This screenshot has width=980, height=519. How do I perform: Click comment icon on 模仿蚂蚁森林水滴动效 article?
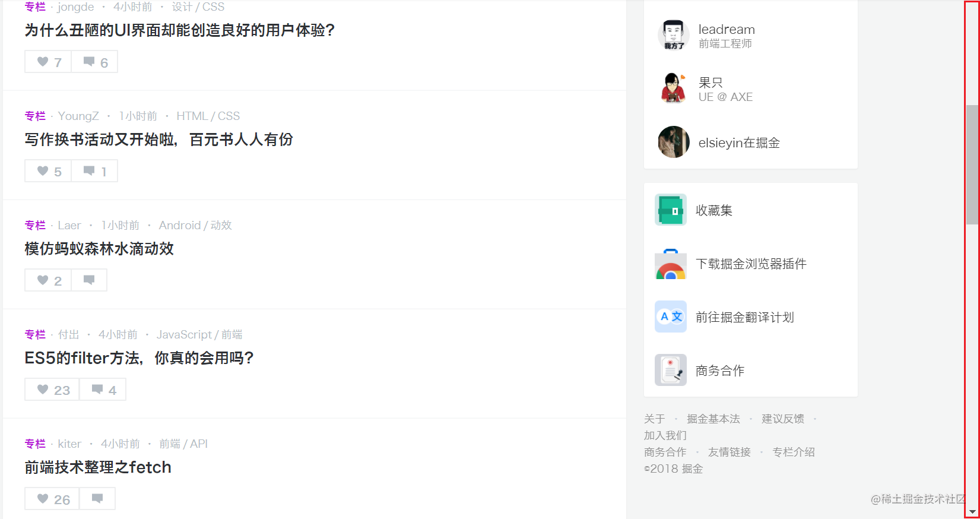(x=89, y=280)
